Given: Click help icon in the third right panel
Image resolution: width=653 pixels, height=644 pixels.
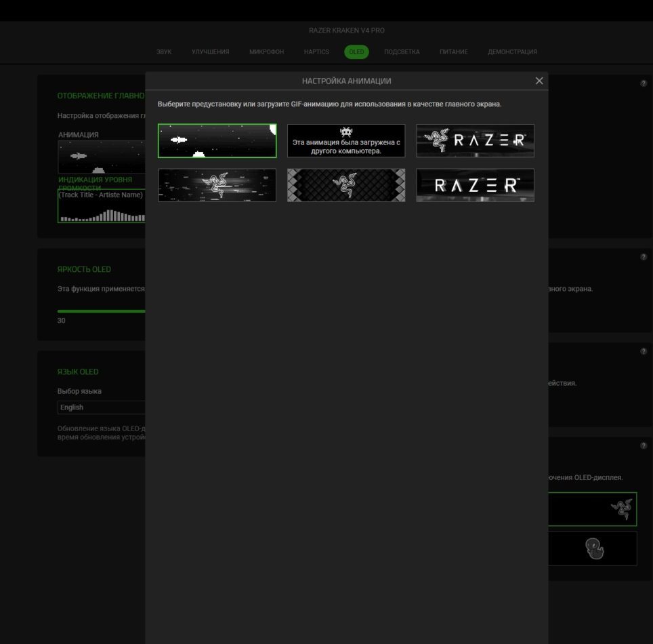Looking at the screenshot, I should (644, 351).
